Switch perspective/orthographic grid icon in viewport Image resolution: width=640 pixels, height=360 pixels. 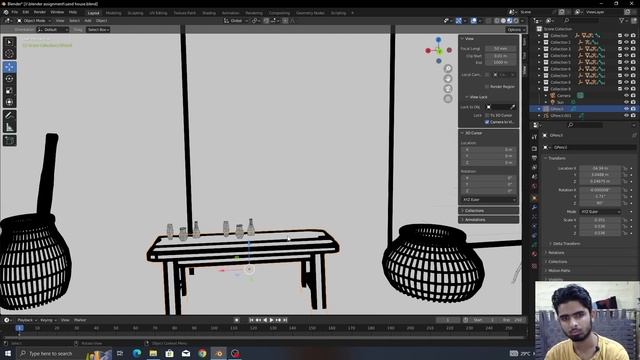pos(448,99)
